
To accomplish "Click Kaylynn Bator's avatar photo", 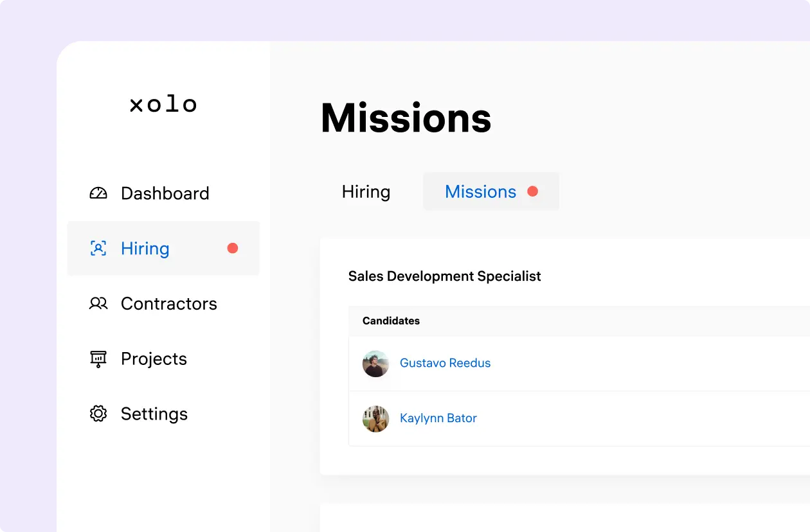I will pos(375,418).
